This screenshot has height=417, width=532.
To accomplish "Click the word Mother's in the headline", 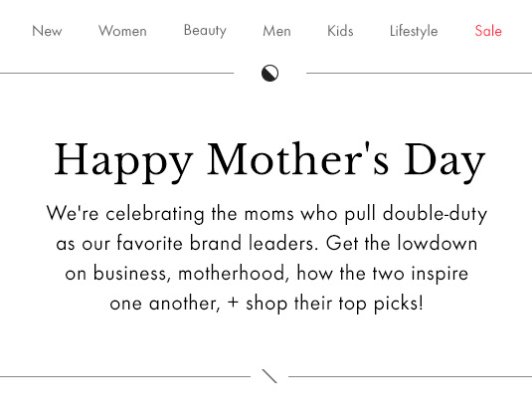I will point(298,158).
